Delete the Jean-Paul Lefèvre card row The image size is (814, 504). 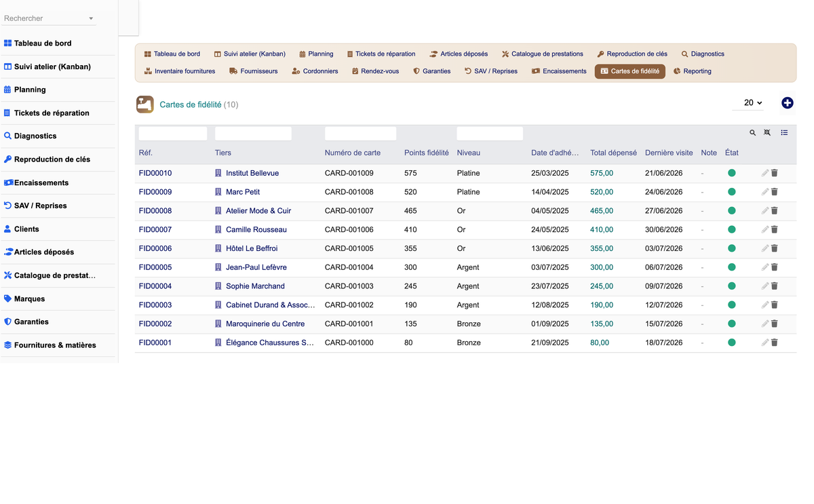[775, 267]
